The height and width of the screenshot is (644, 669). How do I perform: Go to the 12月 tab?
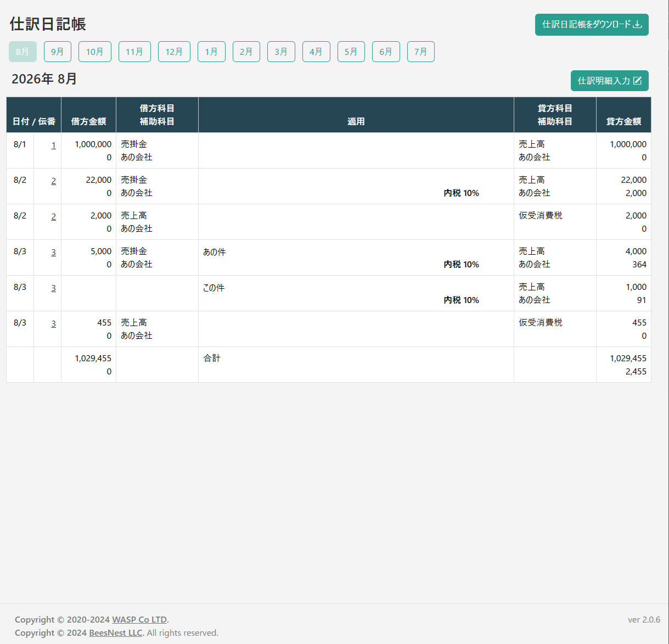tap(174, 52)
